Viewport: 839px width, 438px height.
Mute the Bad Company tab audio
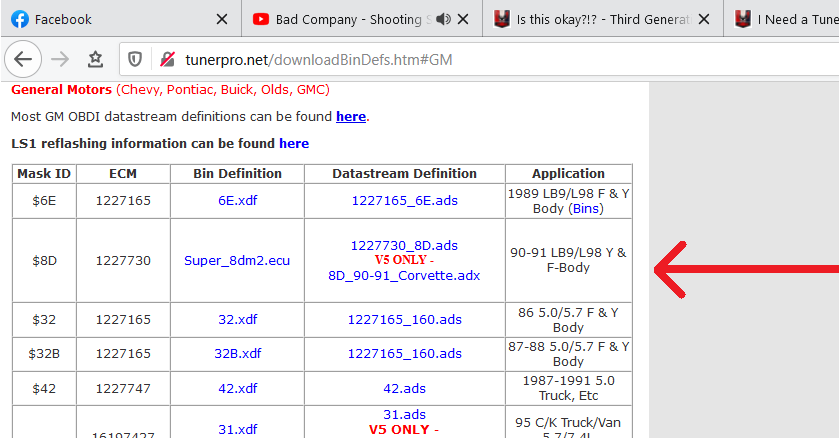click(x=444, y=19)
